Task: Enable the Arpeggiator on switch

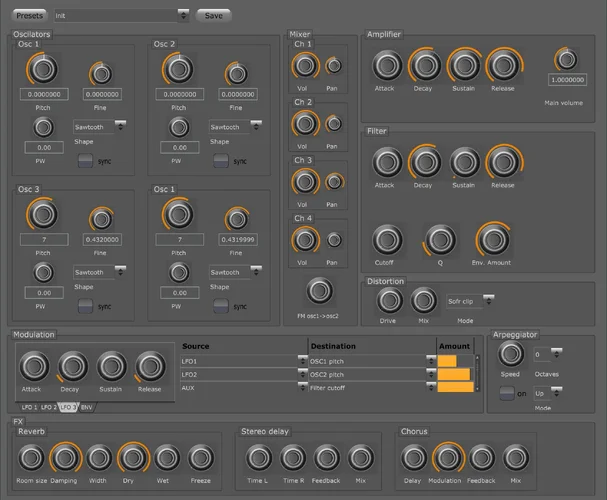Action: click(507, 393)
